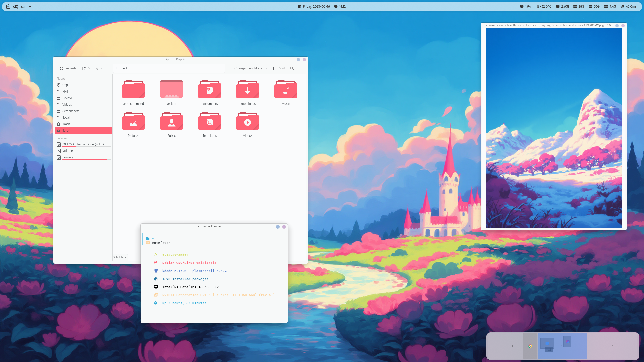Click the volume speaker icon in panel
The image size is (644, 362).
tap(16, 7)
